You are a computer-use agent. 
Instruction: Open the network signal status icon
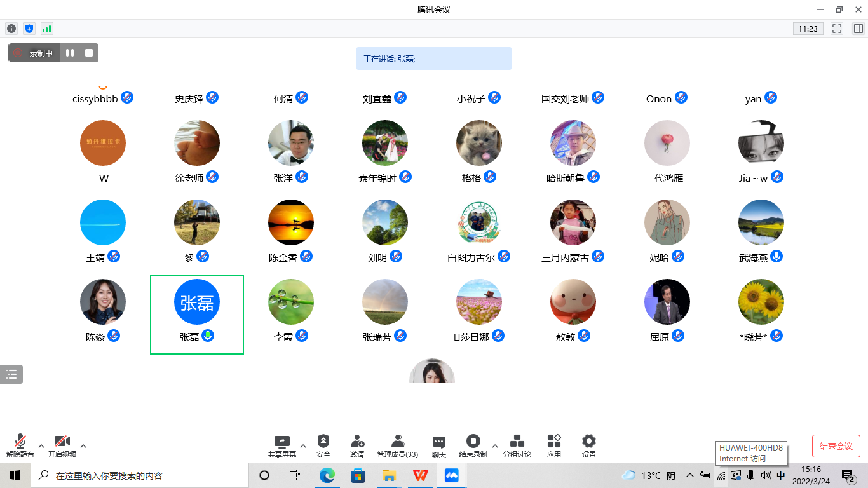(46, 29)
